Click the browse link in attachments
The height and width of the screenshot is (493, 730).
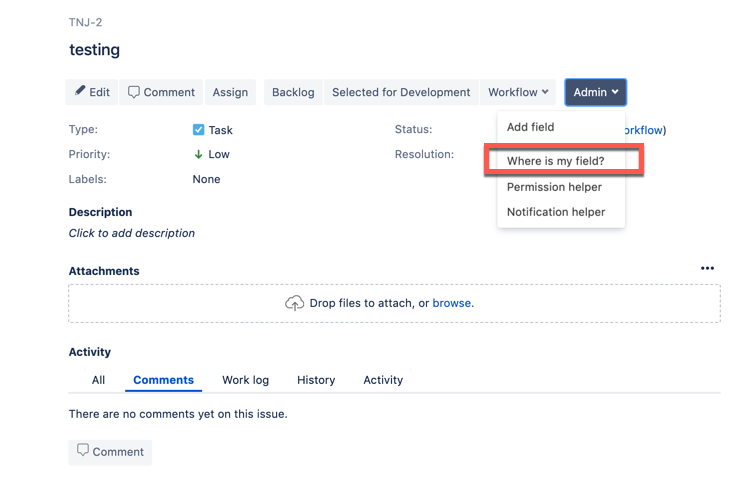pos(453,303)
